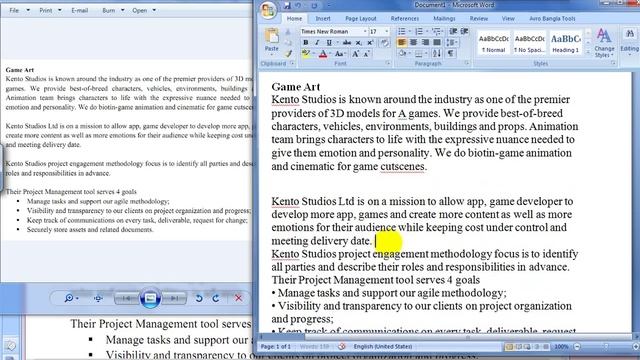640x360 pixels.
Task: Pick the red font color button
Action: 323,53
